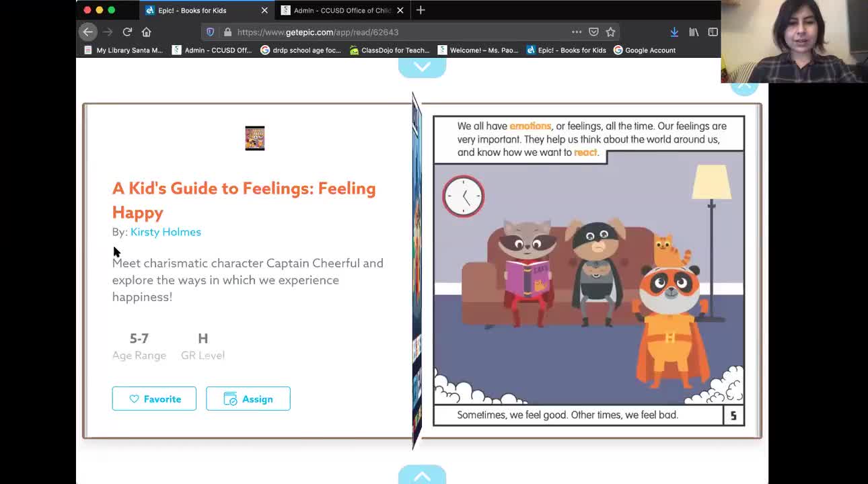Open the library bookshelf icon
Viewport: 868px width, 484px height.
[694, 32]
